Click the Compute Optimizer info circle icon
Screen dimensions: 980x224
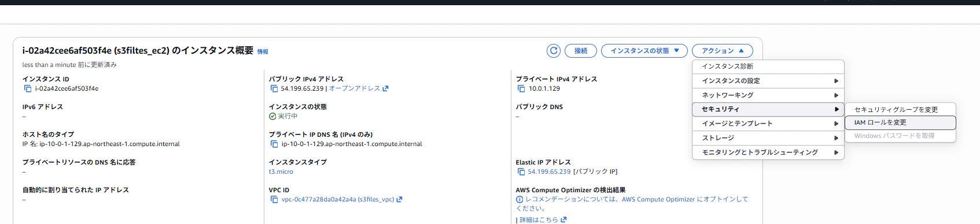click(x=520, y=199)
